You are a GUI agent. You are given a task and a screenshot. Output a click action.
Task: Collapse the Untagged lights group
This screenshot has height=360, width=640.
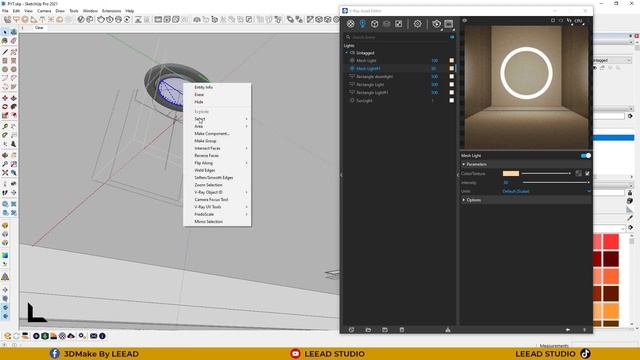pyautogui.click(x=347, y=53)
